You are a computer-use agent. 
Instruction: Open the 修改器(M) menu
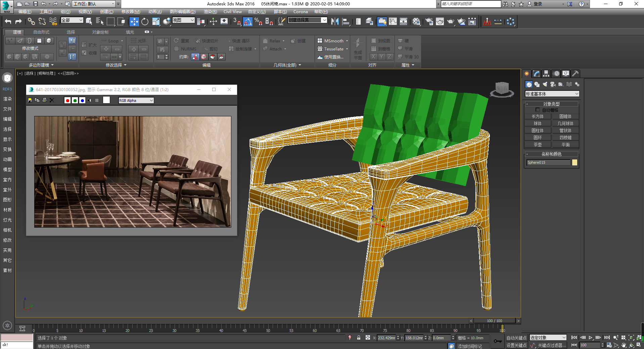(x=131, y=11)
